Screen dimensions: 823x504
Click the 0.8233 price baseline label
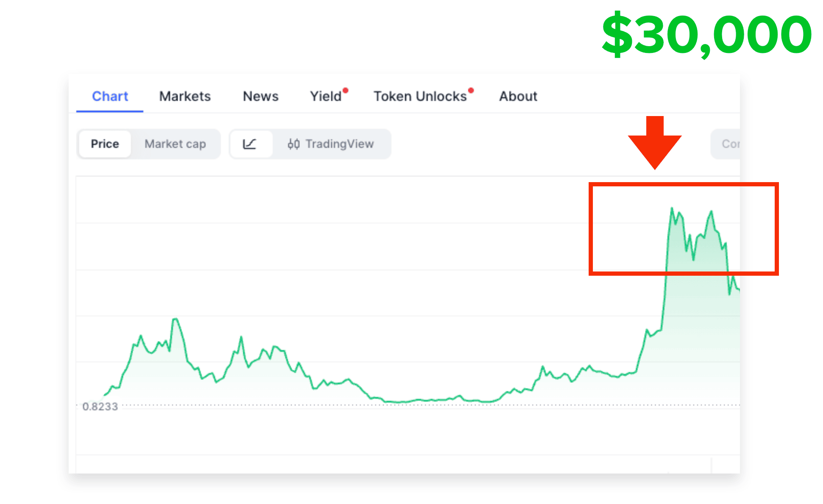pyautogui.click(x=100, y=407)
